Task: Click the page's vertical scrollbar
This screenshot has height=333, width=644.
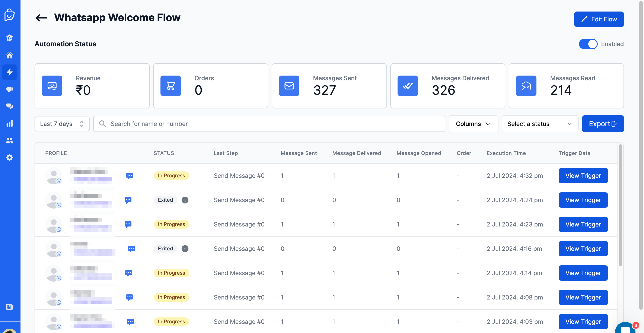Action: [641, 155]
